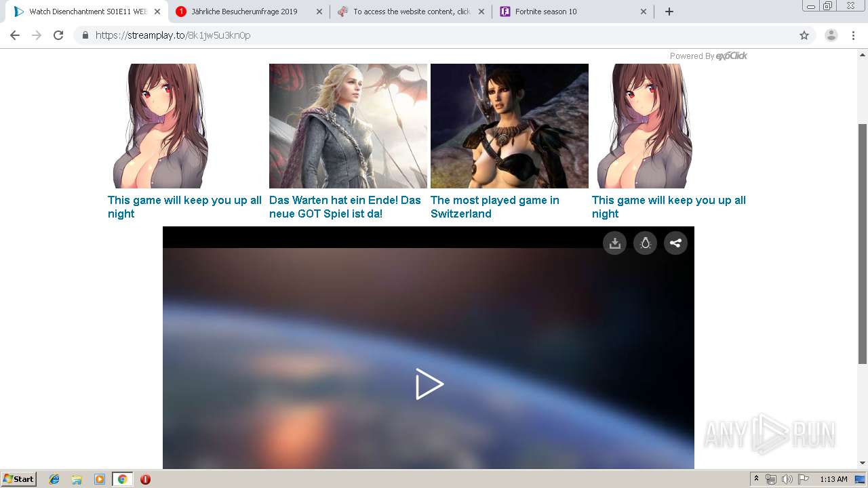Go back with browser back arrow
868x488 pixels.
15,35
